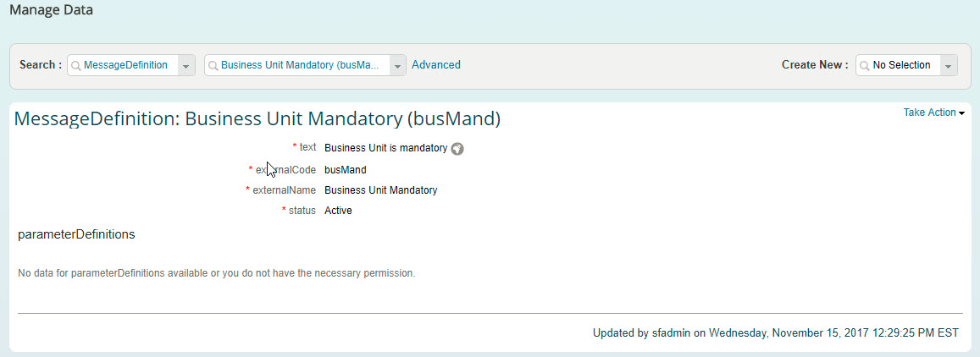This screenshot has height=357, width=980.
Task: Click the busMand externalCode value
Action: pyautogui.click(x=346, y=169)
